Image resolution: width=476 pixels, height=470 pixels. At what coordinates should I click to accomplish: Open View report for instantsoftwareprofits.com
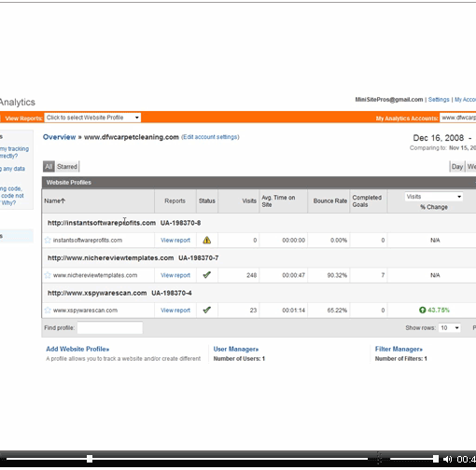coord(175,241)
